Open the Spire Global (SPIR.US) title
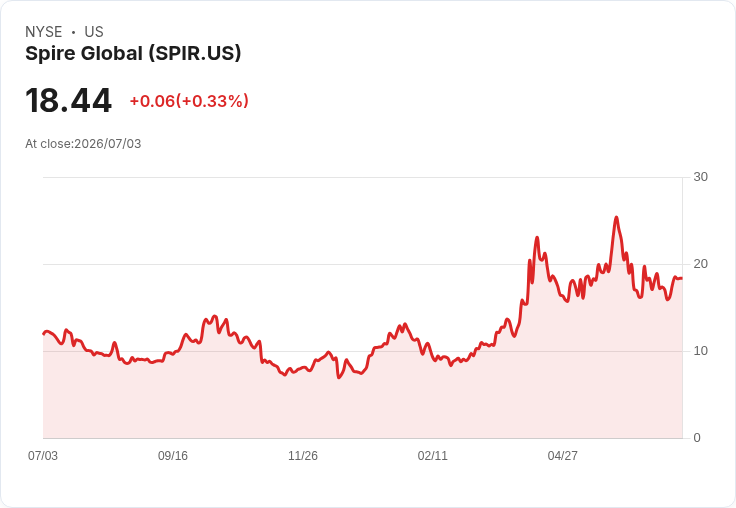Image resolution: width=736 pixels, height=508 pixels. pyautogui.click(x=133, y=54)
